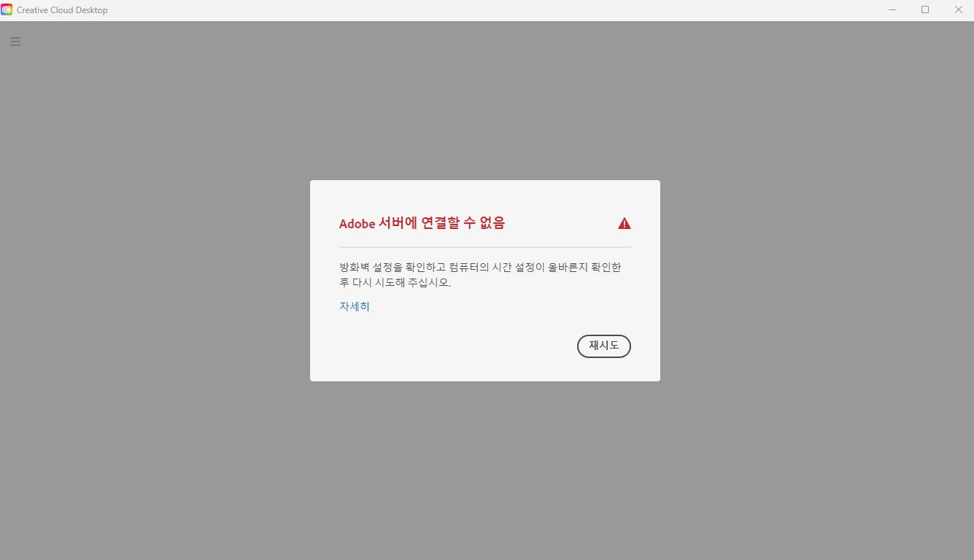Click the '방화벽 설정을 확인하고' message text

tap(393, 268)
